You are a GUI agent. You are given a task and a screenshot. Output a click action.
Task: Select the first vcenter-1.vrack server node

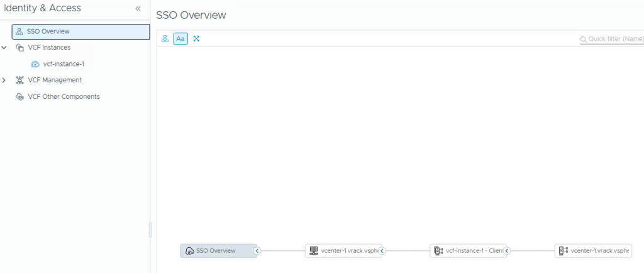click(x=341, y=251)
